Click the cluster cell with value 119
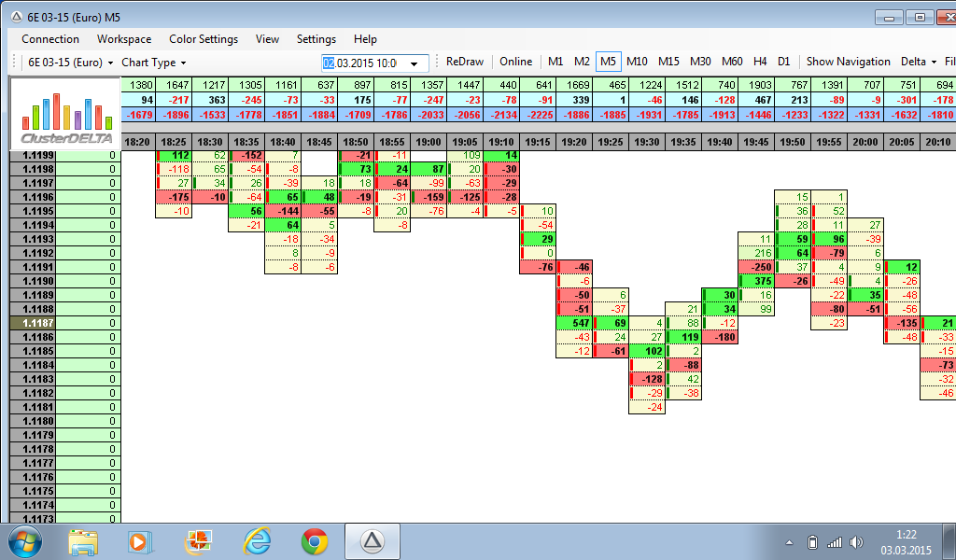The width and height of the screenshot is (956, 560). click(x=683, y=337)
